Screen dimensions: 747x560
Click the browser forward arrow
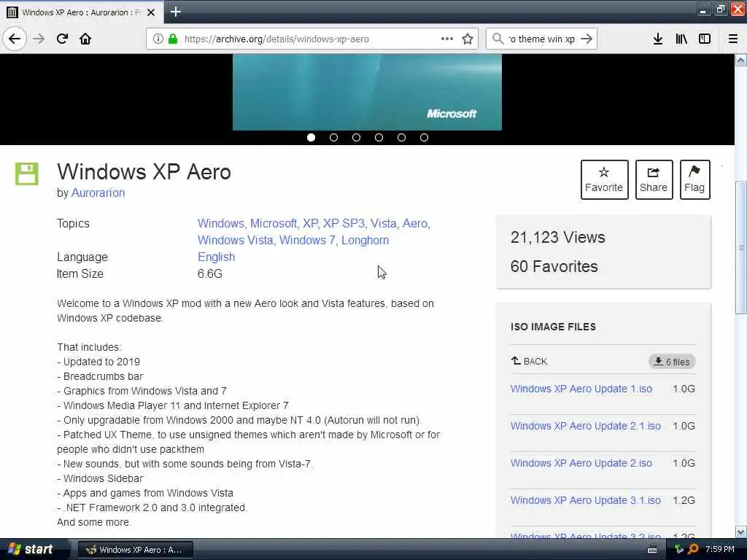coord(39,39)
